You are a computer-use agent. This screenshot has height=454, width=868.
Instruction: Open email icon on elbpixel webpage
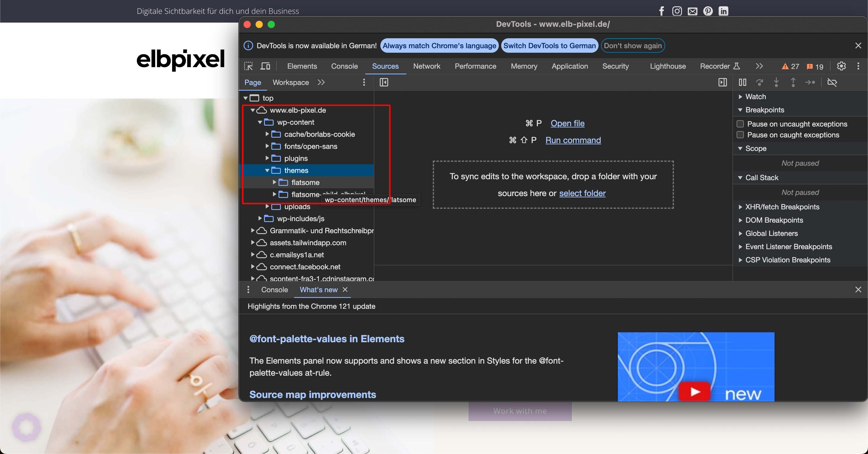tap(693, 11)
